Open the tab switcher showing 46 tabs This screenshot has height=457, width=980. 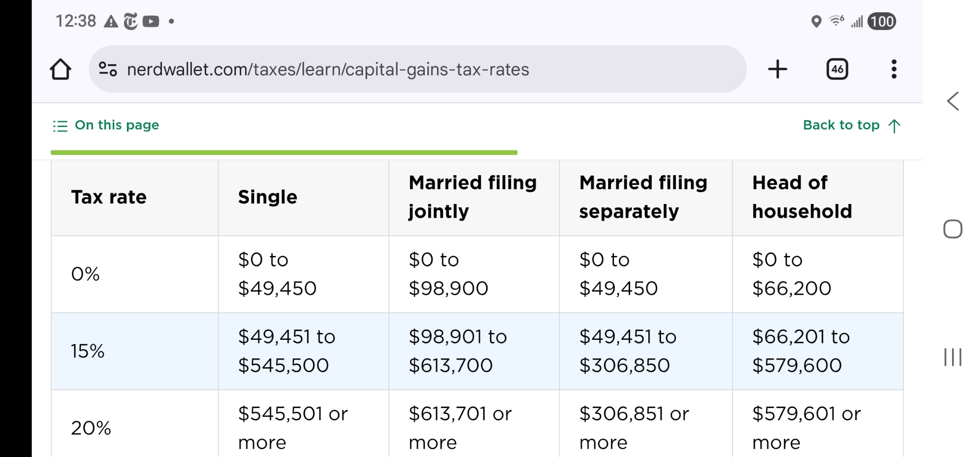837,69
